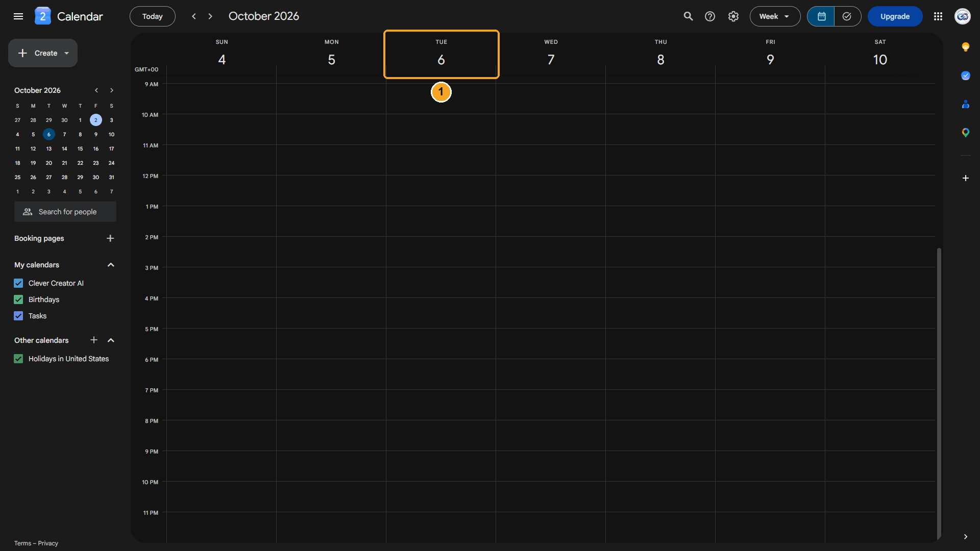Add another calendar under Other calendars
The height and width of the screenshot is (551, 980).
click(x=94, y=340)
